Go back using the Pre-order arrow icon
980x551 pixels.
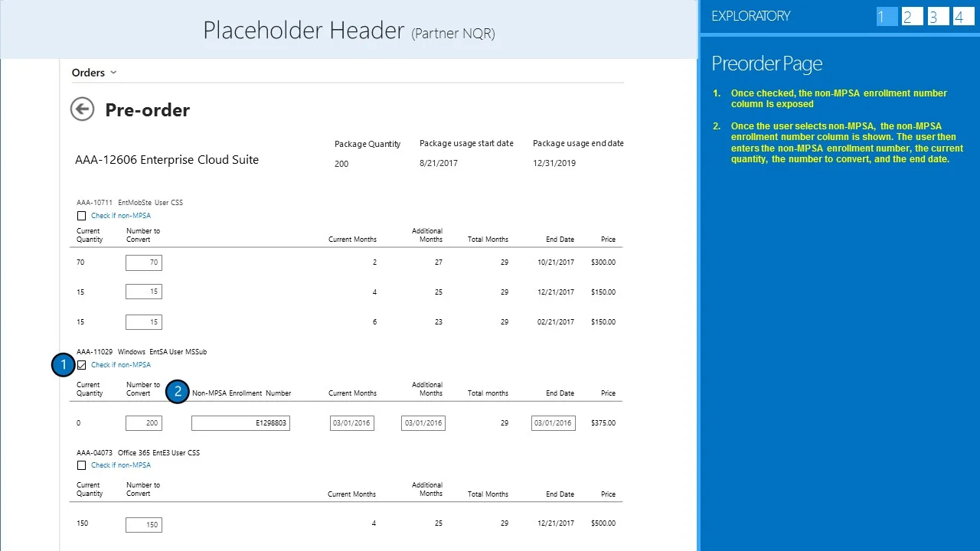point(82,109)
